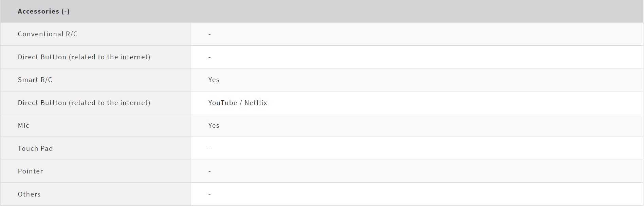Image resolution: width=644 pixels, height=206 pixels.
Task: Select the Touch Pad row label
Action: coord(35,148)
